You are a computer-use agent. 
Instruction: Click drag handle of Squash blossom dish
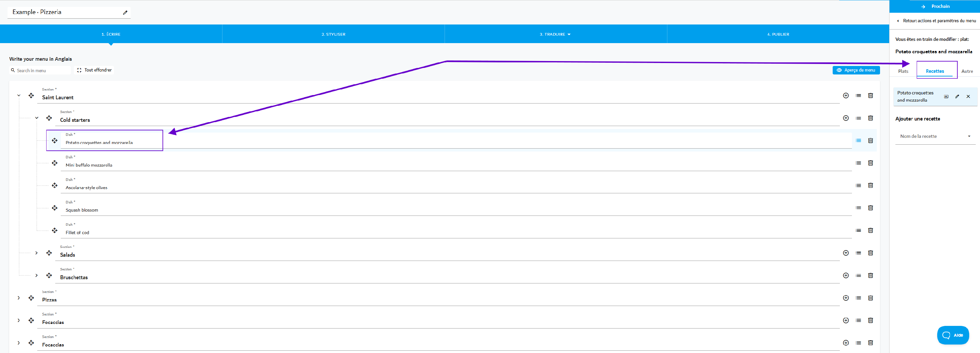(x=55, y=208)
